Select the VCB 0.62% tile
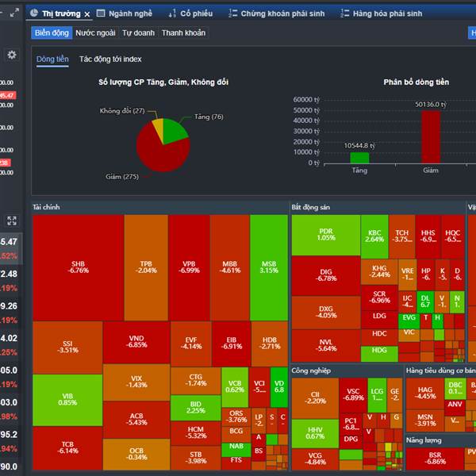The width and height of the screenshot is (476, 476). point(235,387)
